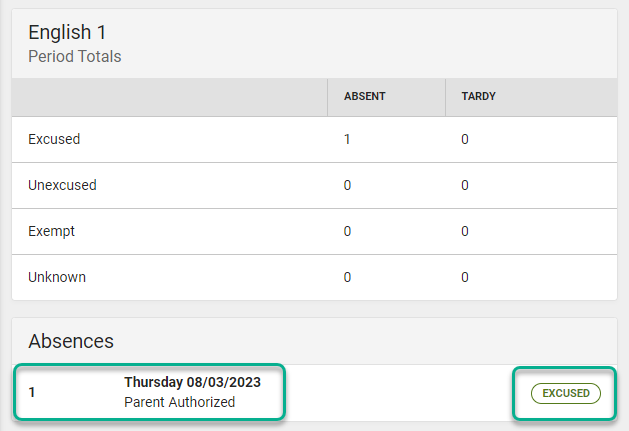The height and width of the screenshot is (431, 629).
Task: Click the Excused tardy count
Action: [465, 139]
